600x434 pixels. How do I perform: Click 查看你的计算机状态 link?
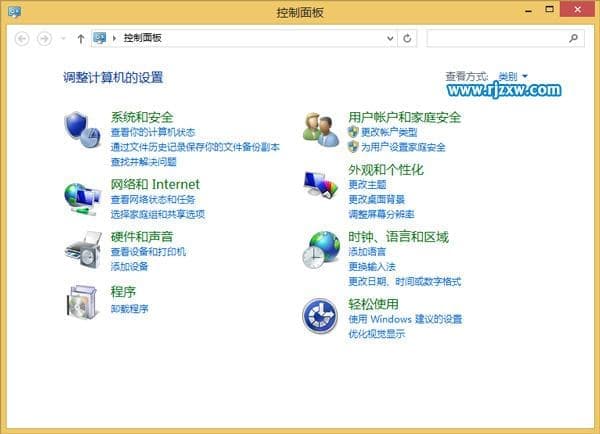click(153, 132)
